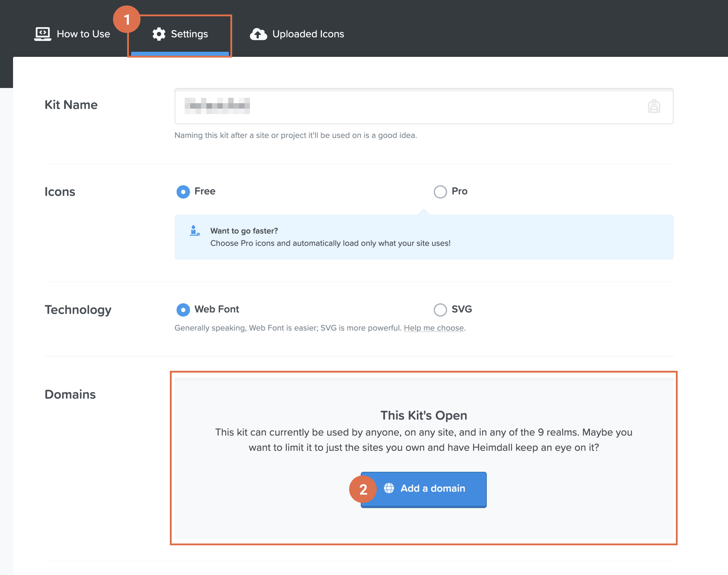Select the Free icons radio button
This screenshot has width=728, height=575.
coord(183,192)
